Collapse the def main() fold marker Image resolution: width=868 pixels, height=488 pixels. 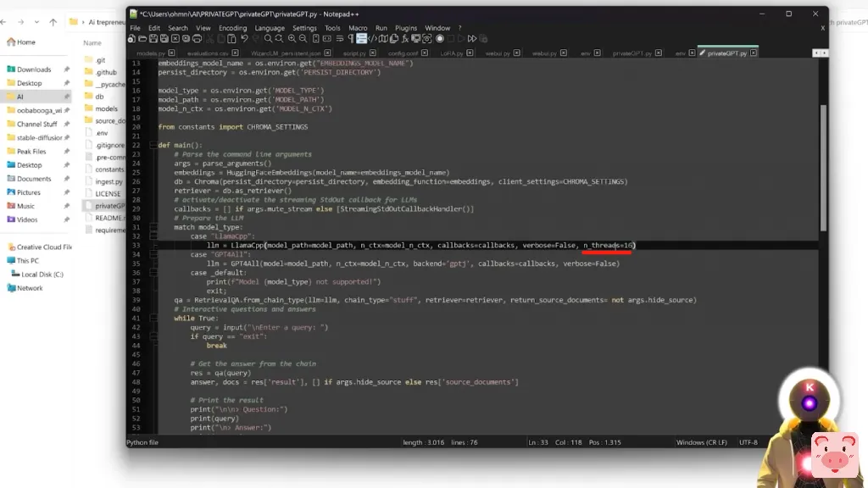[153, 145]
